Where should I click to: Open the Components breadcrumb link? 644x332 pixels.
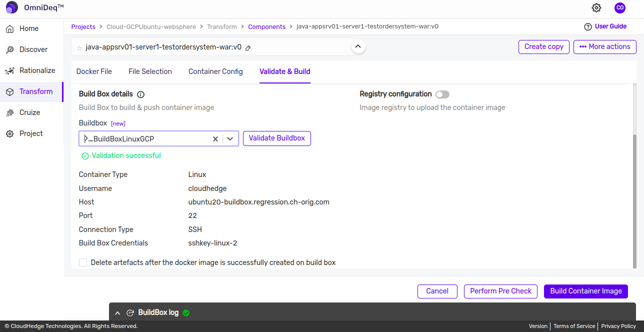tap(267, 27)
